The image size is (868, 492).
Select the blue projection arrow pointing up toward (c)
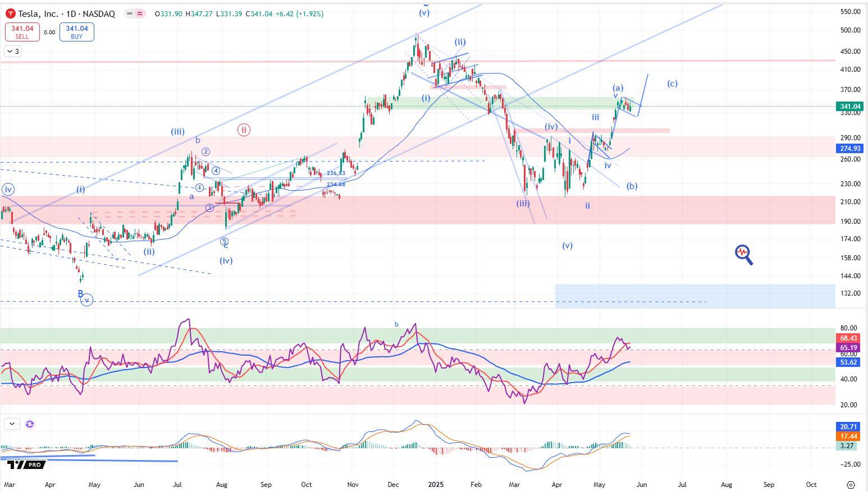click(642, 95)
